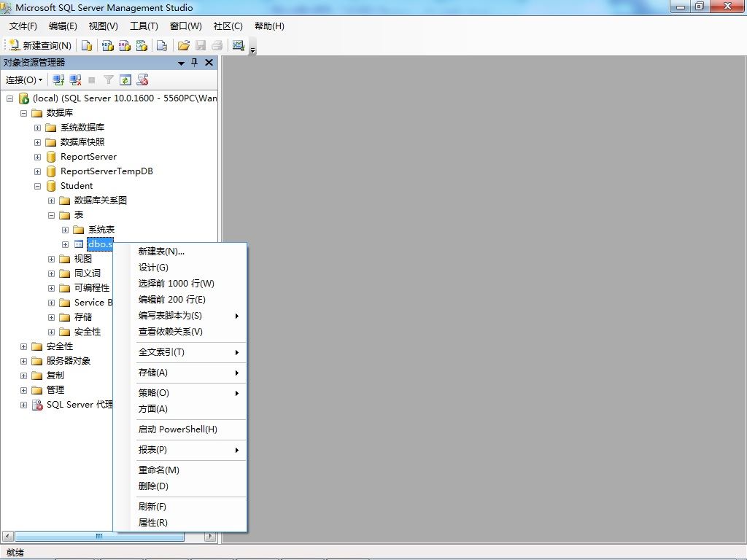747x560 pixels.
Task: Click the Disconnect server icon
Action: (x=75, y=80)
